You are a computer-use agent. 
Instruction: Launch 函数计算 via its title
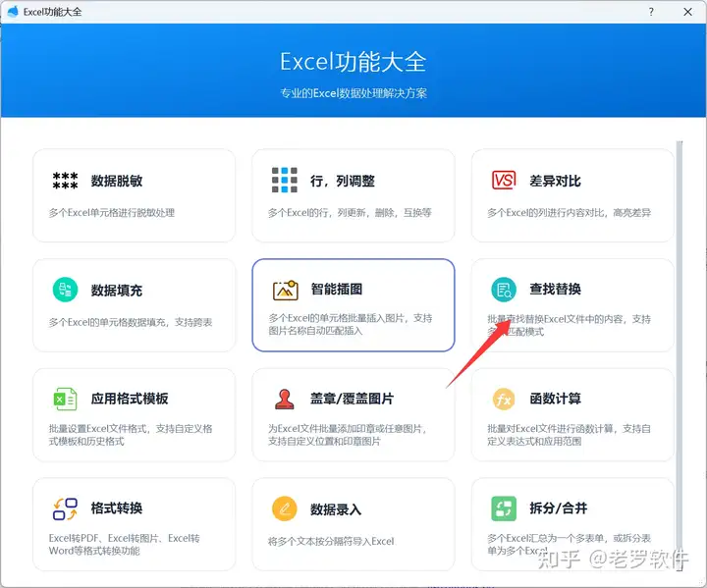point(555,399)
